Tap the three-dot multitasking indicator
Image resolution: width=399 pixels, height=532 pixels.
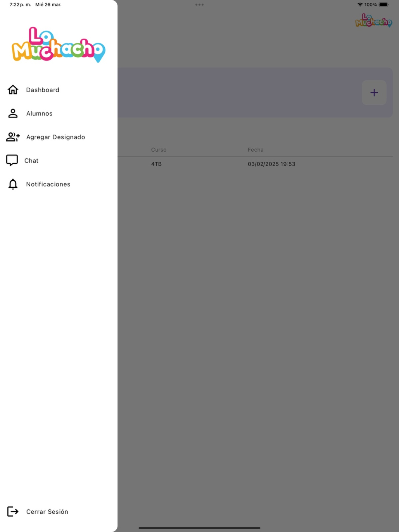(x=199, y=5)
